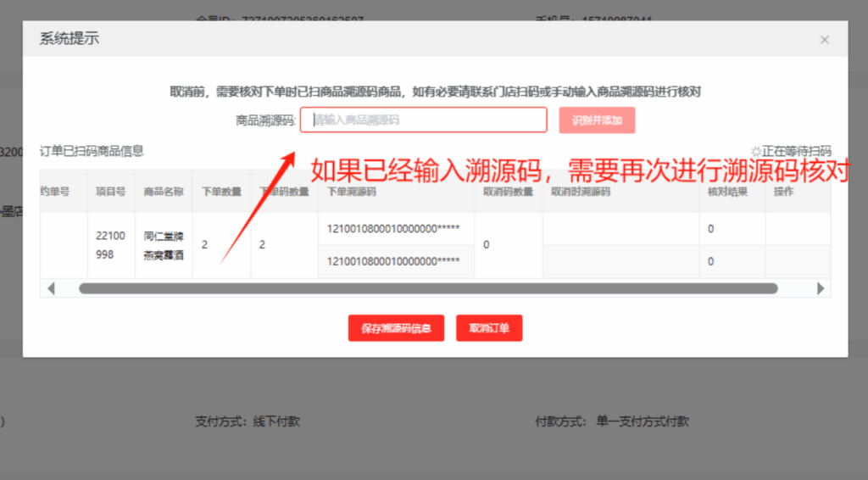The image size is (868, 480).
Task: Select the 项目号 column header
Action: [x=110, y=192]
